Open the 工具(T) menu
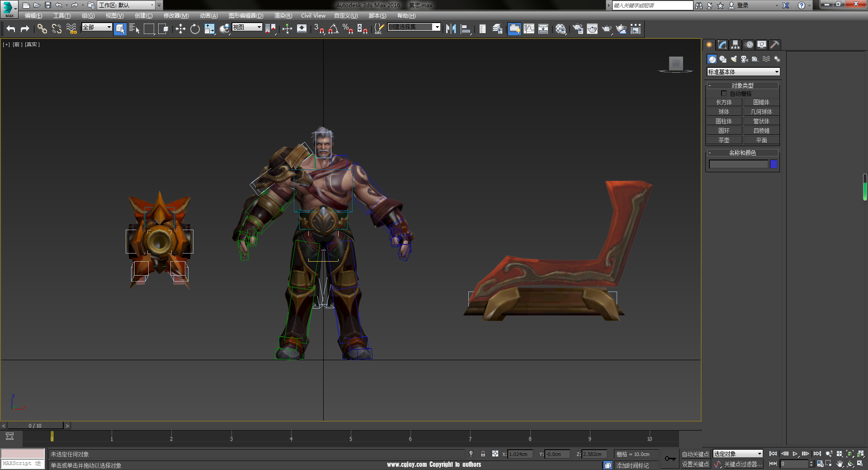This screenshot has width=868, height=470. [x=62, y=16]
